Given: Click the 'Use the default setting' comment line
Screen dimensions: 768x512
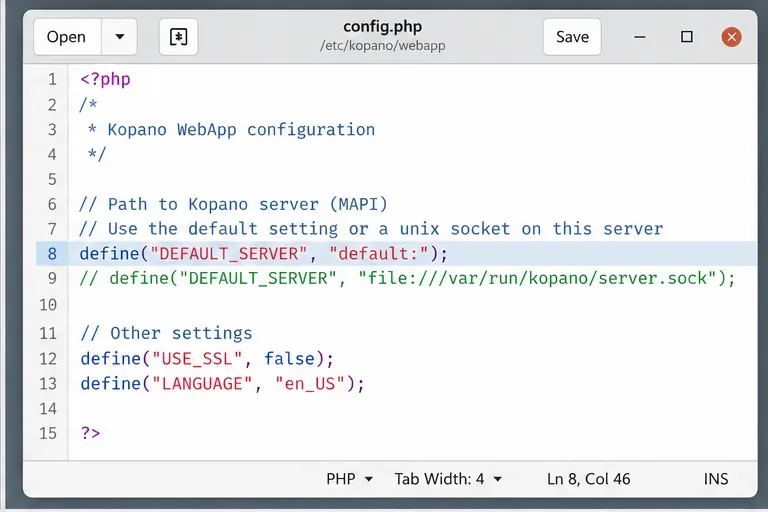Looking at the screenshot, I should point(371,229).
